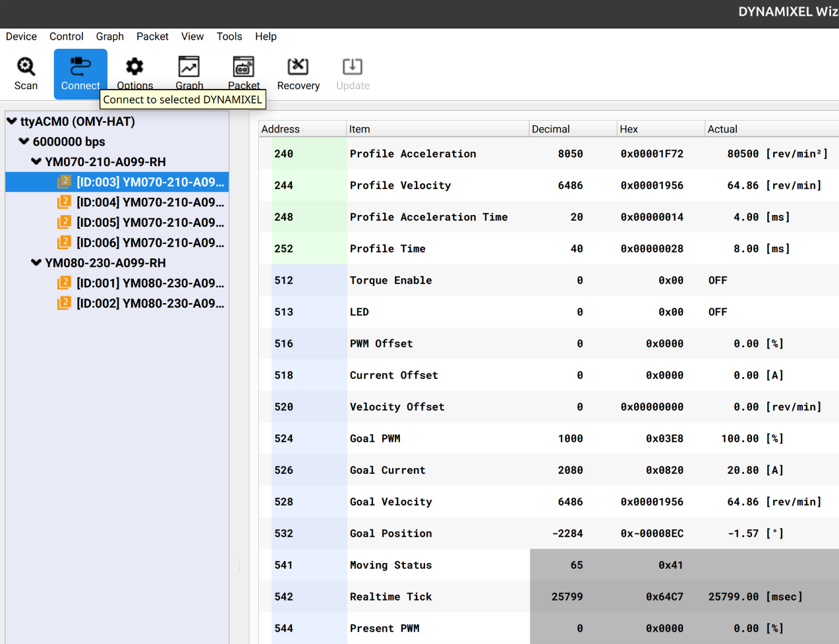Viewport: 839px width, 644px height.
Task: Click the Connect toolbar icon
Action: click(x=80, y=67)
